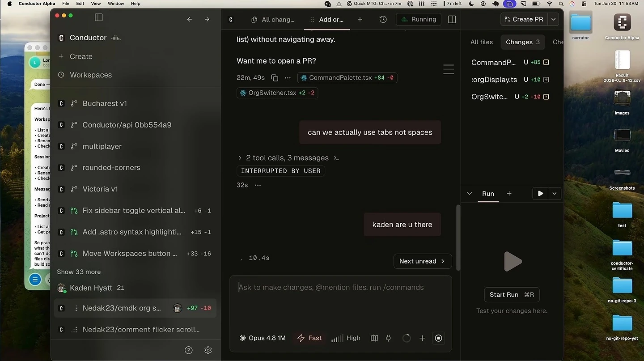Copy message icon next to 22m, 49s
644x361 pixels.
275,78
